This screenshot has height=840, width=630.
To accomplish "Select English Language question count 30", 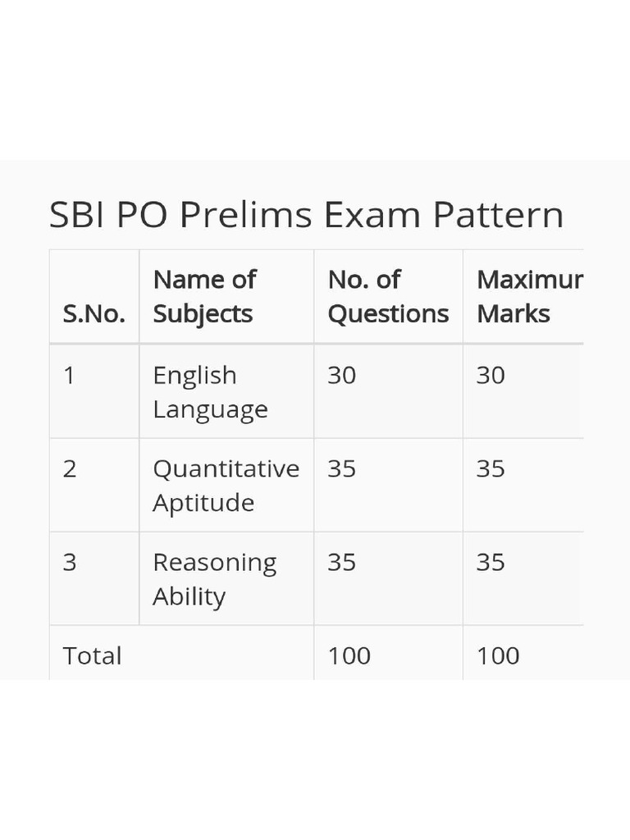I will click(342, 376).
